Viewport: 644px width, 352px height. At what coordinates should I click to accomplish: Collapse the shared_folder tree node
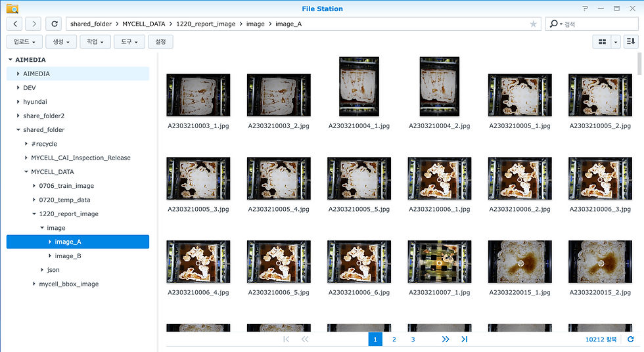tap(18, 129)
